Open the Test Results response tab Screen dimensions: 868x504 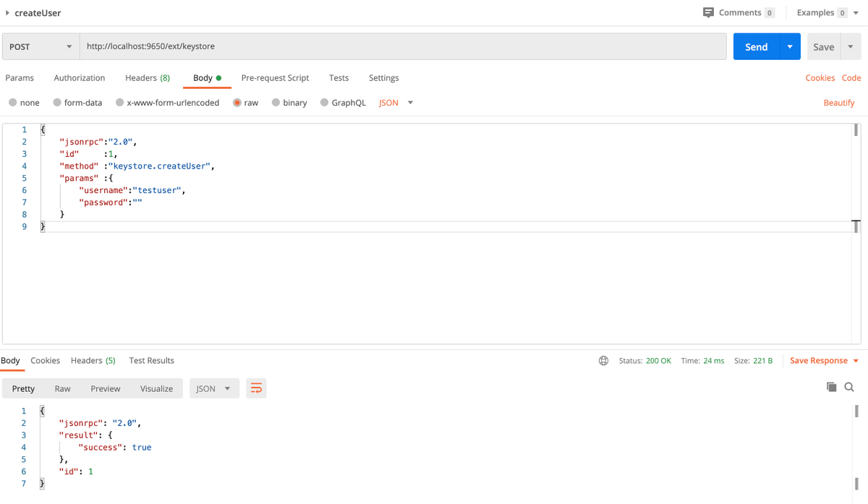[x=151, y=361]
